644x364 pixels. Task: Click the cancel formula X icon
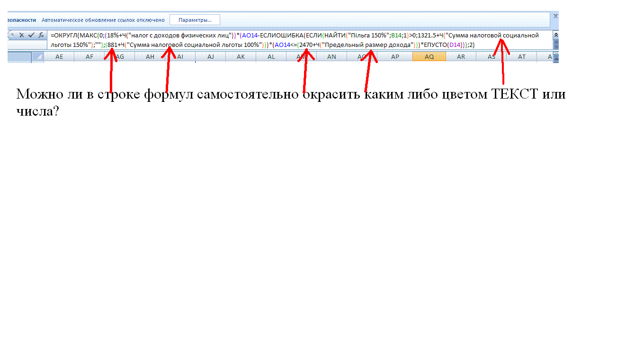21,35
